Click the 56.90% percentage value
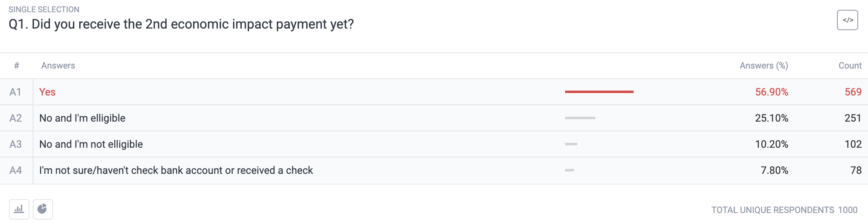The width and height of the screenshot is (868, 222). pyautogui.click(x=771, y=92)
